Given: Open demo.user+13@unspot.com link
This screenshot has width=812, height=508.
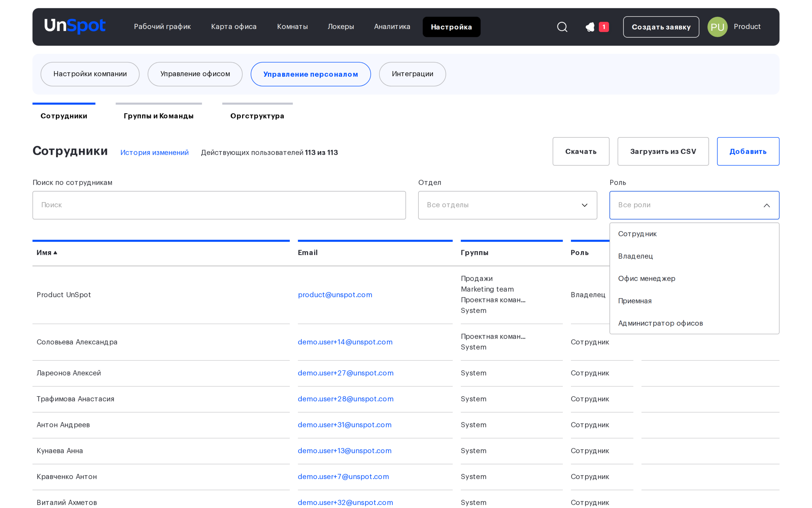Looking at the screenshot, I should tap(344, 451).
